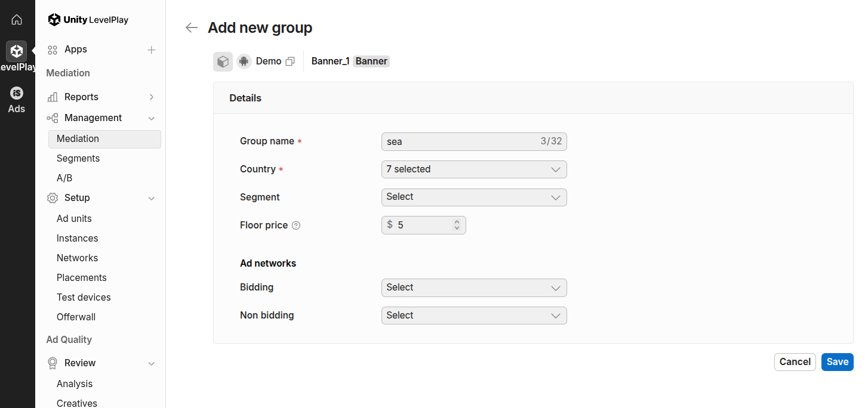Open the Bidding networks dropdown
The height and width of the screenshot is (408, 868).
474,288
